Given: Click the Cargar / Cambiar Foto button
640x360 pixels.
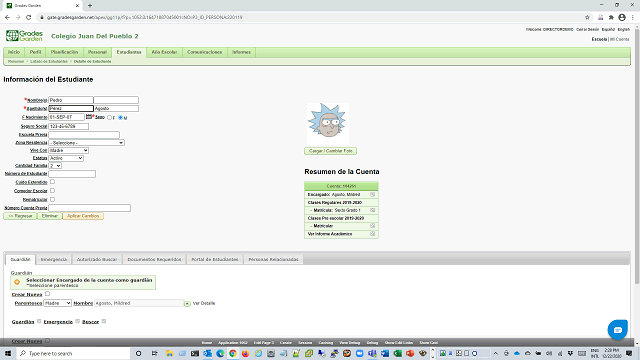Looking at the screenshot, I should 331,151.
